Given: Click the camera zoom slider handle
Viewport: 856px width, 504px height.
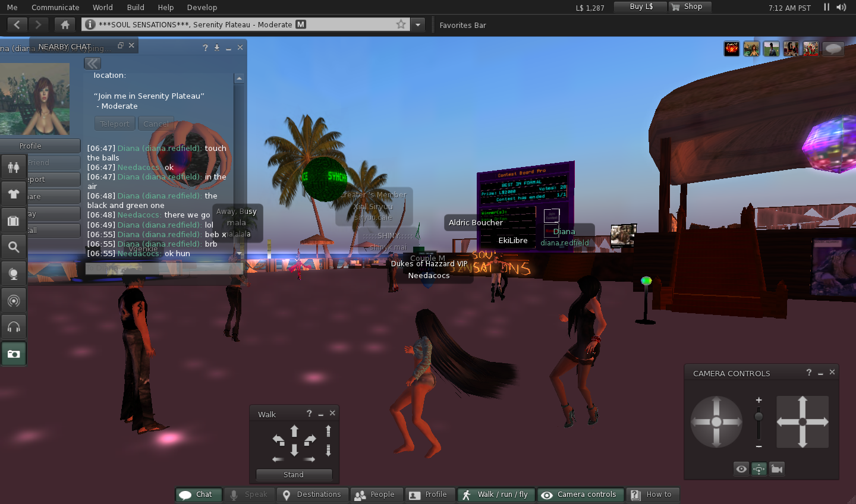Looking at the screenshot, I should (759, 417).
